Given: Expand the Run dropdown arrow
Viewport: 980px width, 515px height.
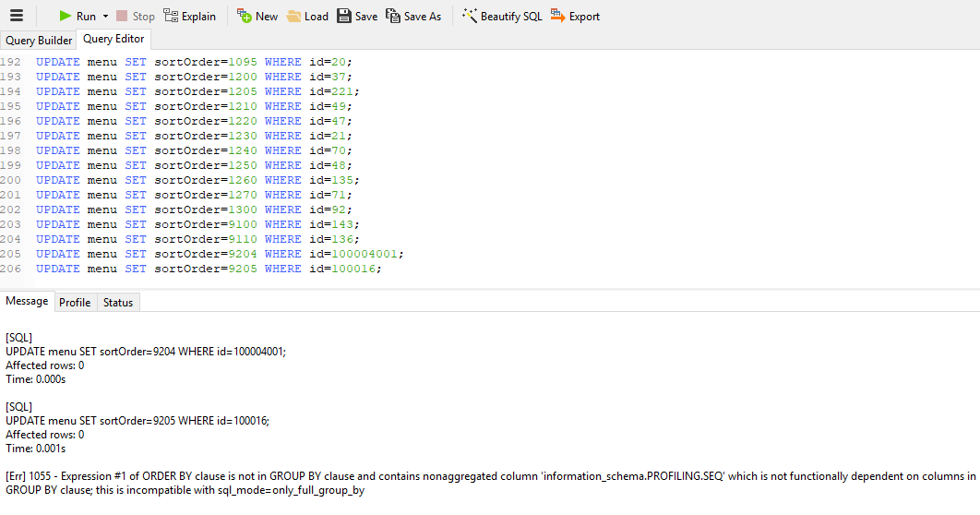Looking at the screenshot, I should [105, 16].
